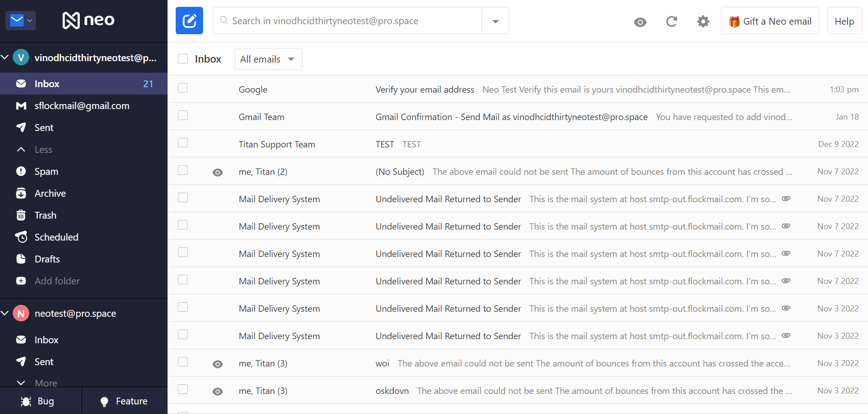
Task: Collapse the vinodhcidthirtyneotest account chevron
Action: pos(5,58)
